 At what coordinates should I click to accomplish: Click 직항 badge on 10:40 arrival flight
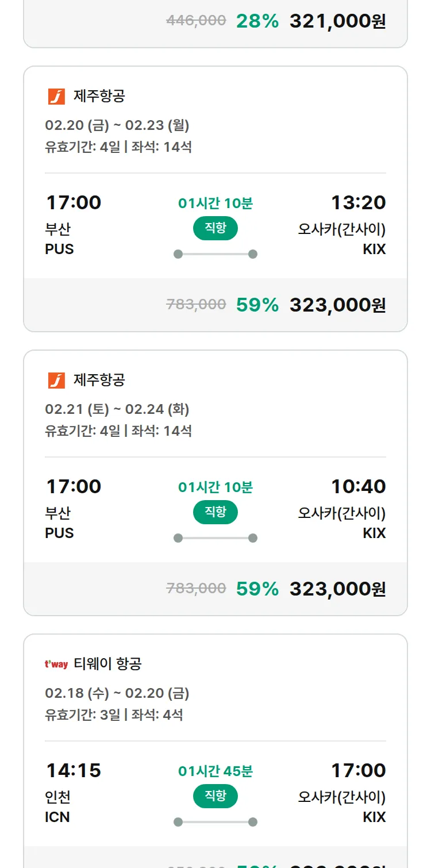215,512
